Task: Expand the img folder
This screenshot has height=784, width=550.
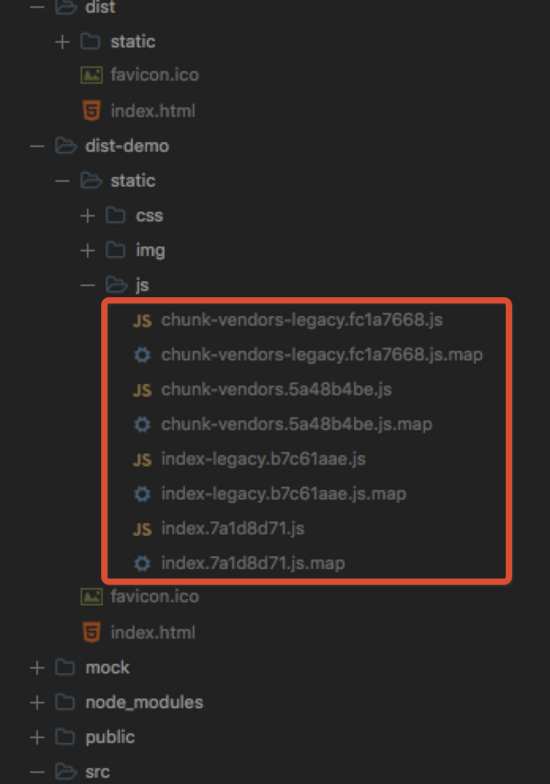Action: point(88,250)
